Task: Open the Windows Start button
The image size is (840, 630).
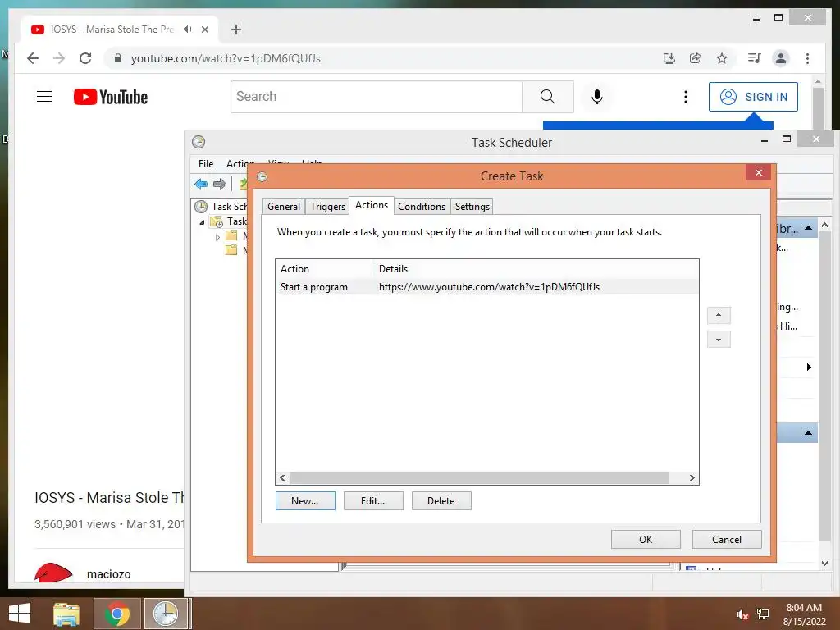Action: (x=20, y=614)
